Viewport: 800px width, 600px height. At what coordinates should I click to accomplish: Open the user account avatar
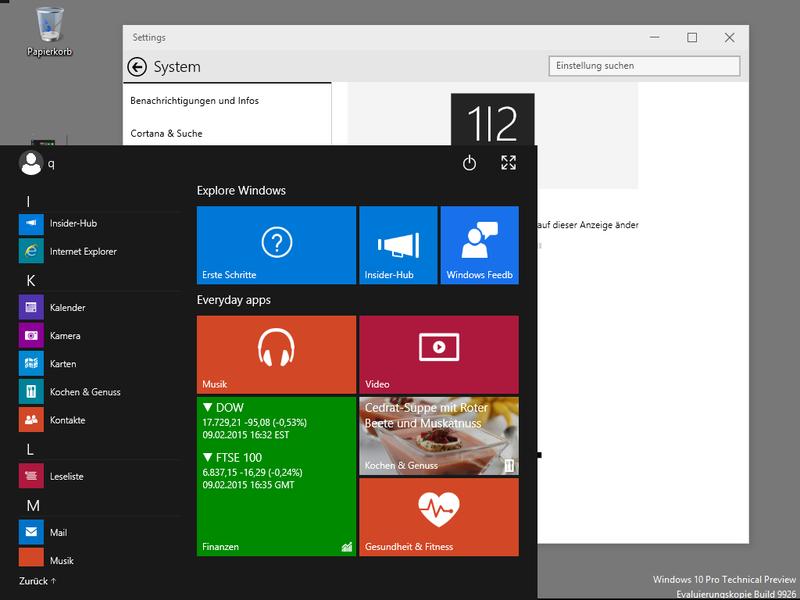[31, 163]
